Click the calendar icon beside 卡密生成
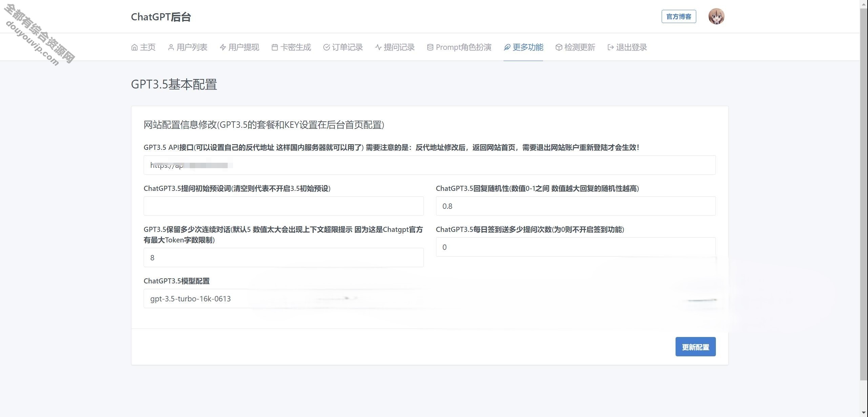The image size is (868, 417). [x=275, y=47]
